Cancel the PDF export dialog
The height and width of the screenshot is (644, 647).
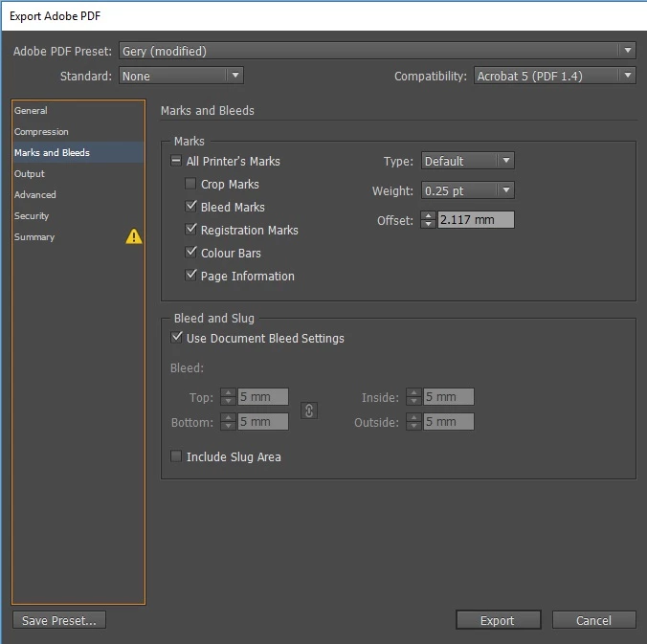[593, 620]
